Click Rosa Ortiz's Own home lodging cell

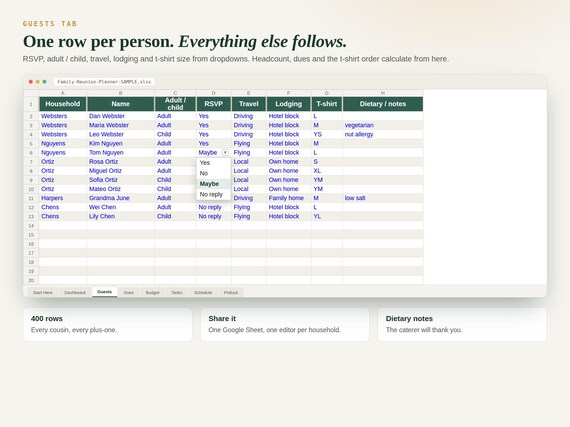[289, 162]
